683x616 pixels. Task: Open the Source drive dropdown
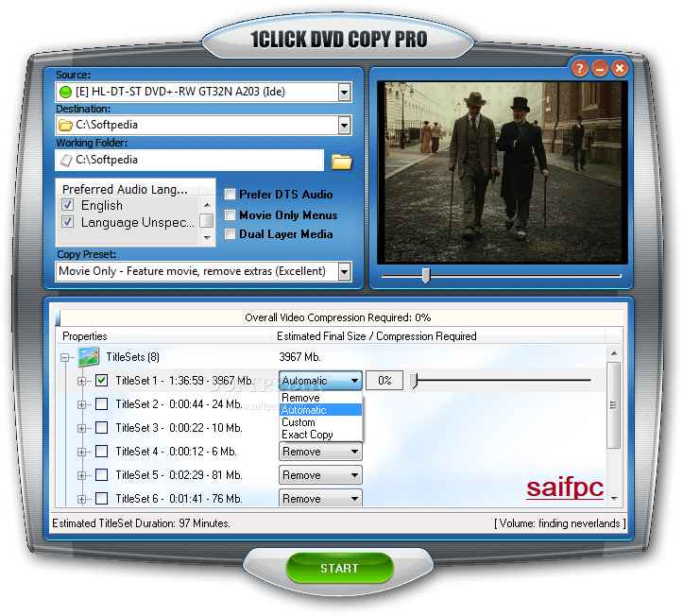tap(344, 93)
